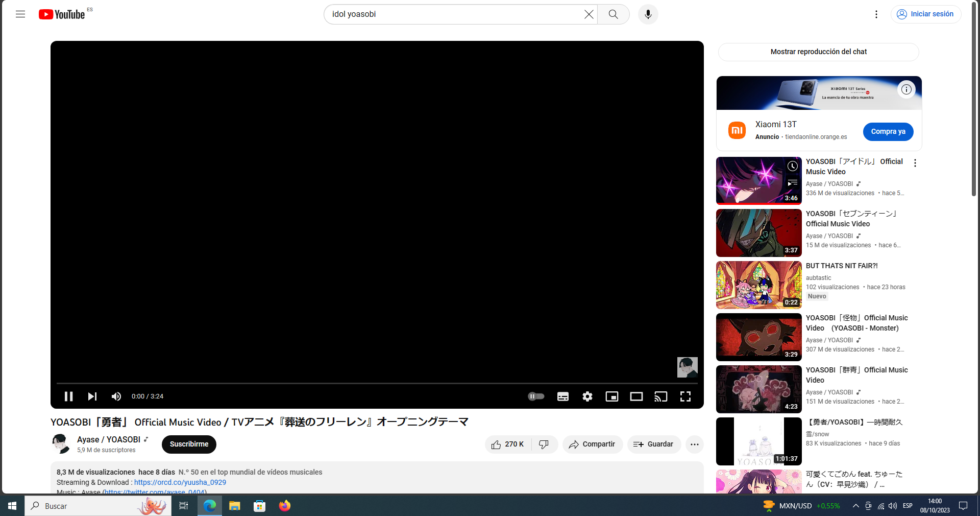Play the BUT THATS NIT FAIR?! recommended video
Viewport: 980px width, 516px height.
758,285
